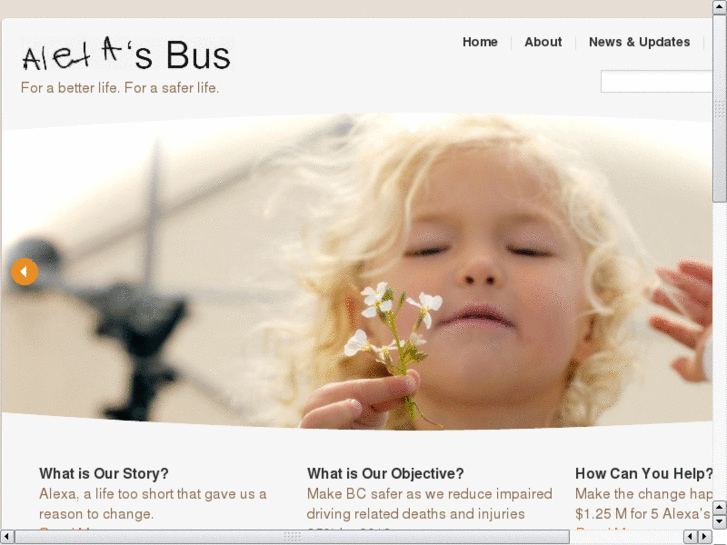Click the Alexa's Bus logo
Screen dimensions: 727x545
coord(126,54)
